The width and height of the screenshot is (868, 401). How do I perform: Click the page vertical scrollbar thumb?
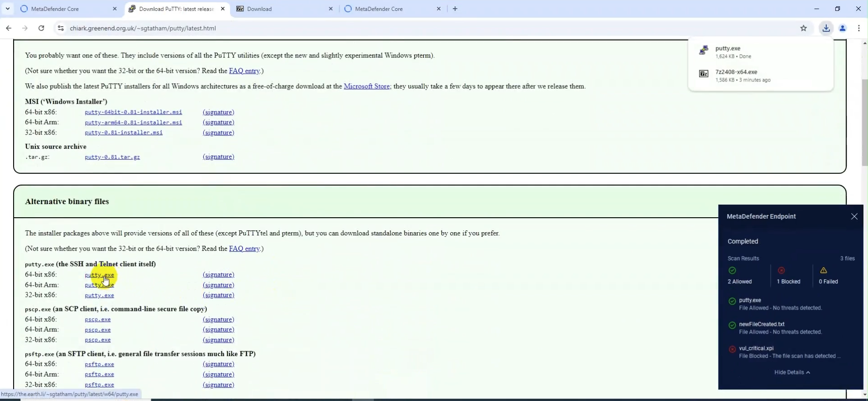(864, 122)
